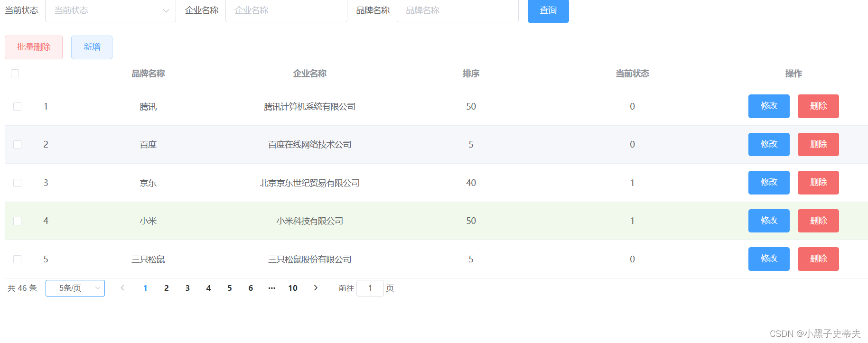868x343 pixels.
Task: Select page 2 in pagination
Action: [167, 288]
